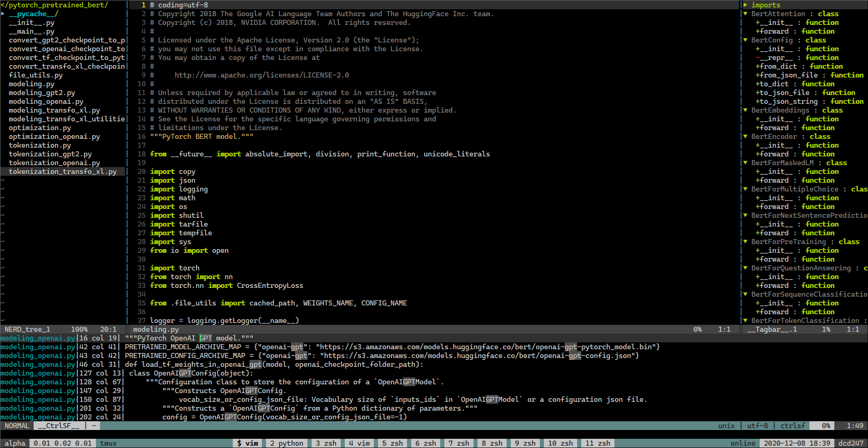Switch to tmux window 9 zsh
The width and height of the screenshot is (868, 448).
[525, 443]
